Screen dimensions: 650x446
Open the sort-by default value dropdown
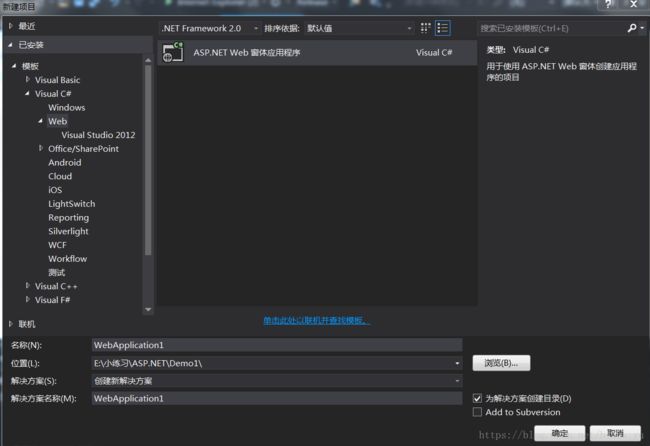coord(359,28)
